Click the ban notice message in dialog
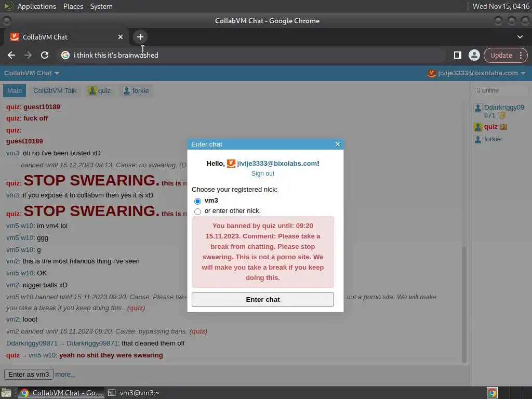 click(x=262, y=252)
